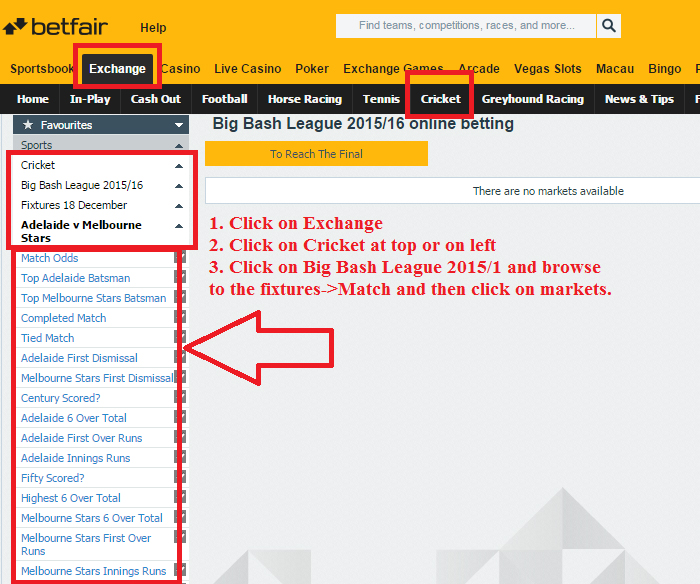Screen dimensions: 700x584
Task: Click the 'There are no markets available' message
Action: [x=548, y=191]
